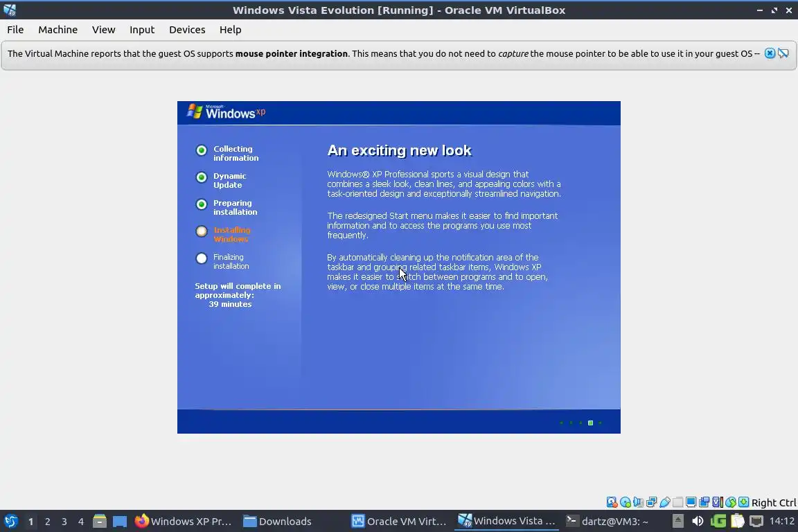Viewport: 798px width, 532px height.
Task: Switch to desktop 1
Action: [x=30, y=522]
